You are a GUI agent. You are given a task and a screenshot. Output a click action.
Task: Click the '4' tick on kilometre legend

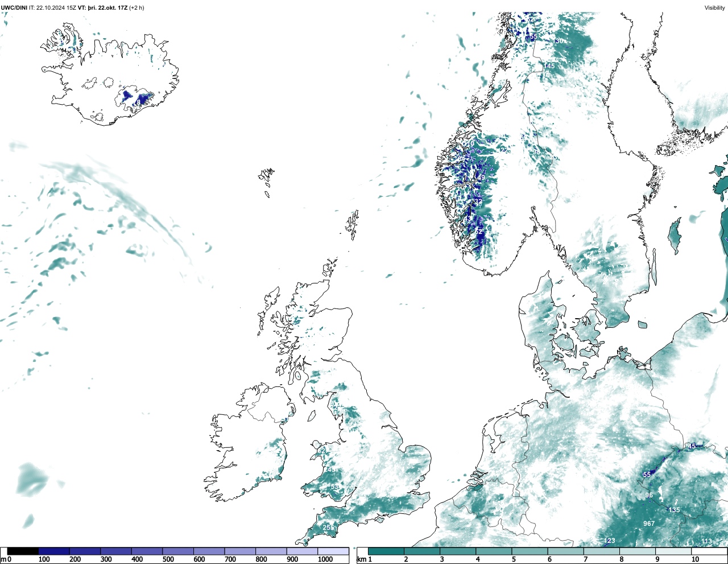point(478,559)
